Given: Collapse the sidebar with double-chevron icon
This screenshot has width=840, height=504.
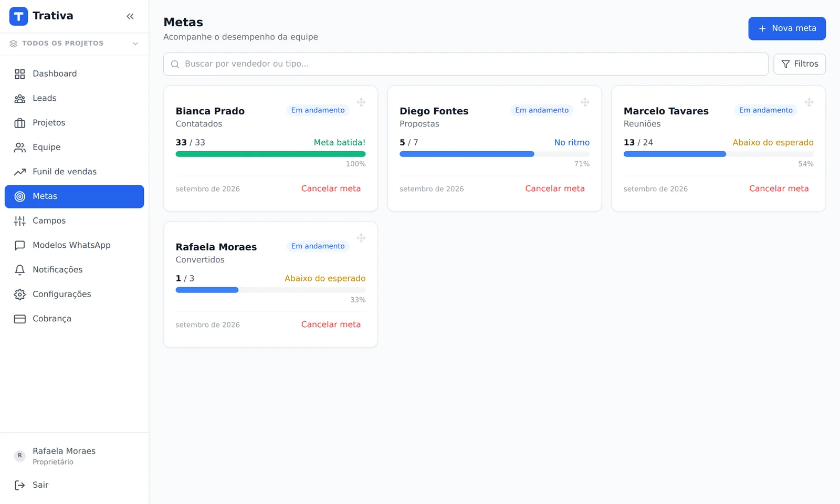Looking at the screenshot, I should [130, 16].
